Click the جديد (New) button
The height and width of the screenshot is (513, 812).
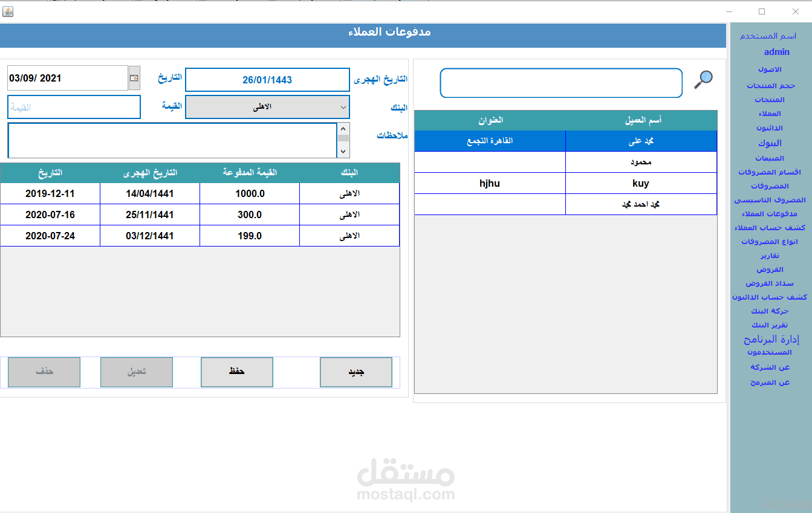point(356,372)
